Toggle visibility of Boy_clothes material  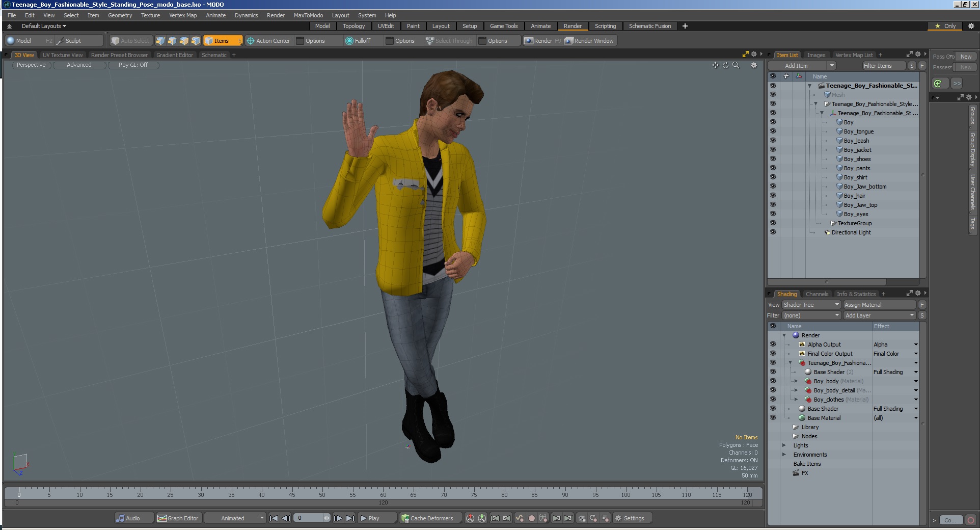click(773, 400)
